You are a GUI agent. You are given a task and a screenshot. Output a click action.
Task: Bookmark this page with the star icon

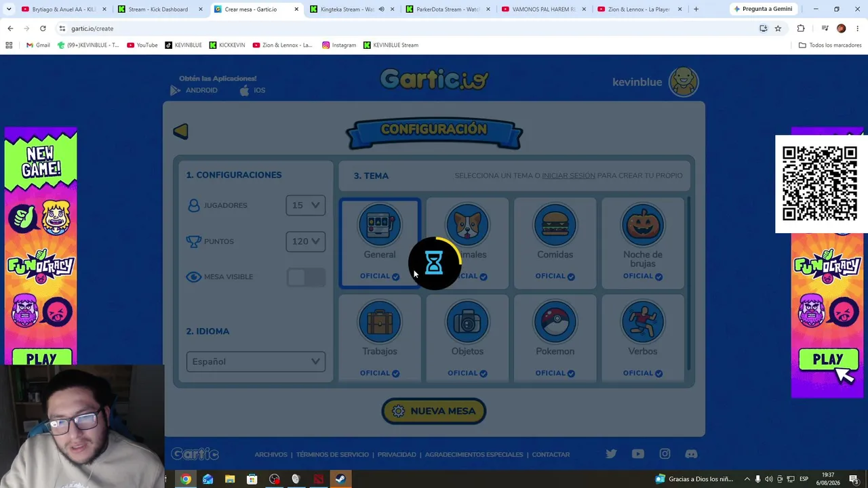pyautogui.click(x=778, y=28)
